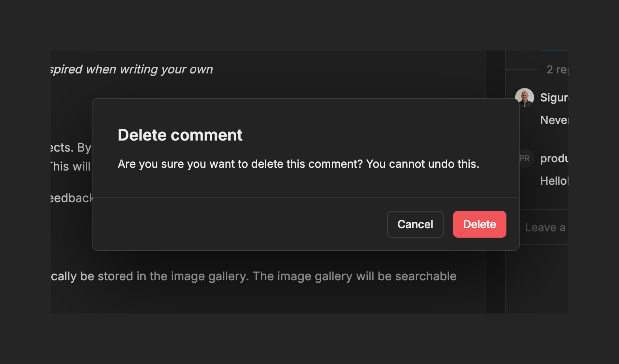Click the '2 rep' replies count label
619x364 pixels.
point(557,69)
